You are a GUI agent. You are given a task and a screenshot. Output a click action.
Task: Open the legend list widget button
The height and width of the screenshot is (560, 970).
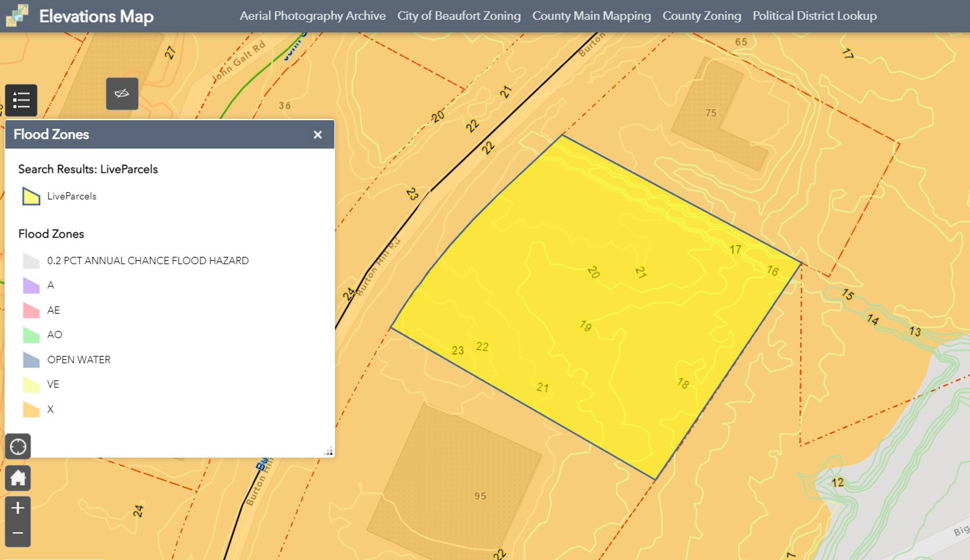(21, 100)
